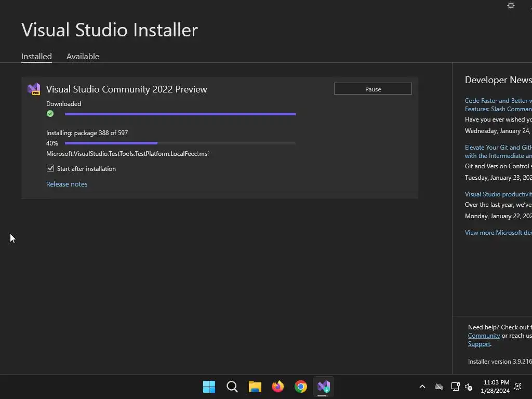Click the Downloaded status label
This screenshot has width=532, height=399.
click(x=64, y=104)
